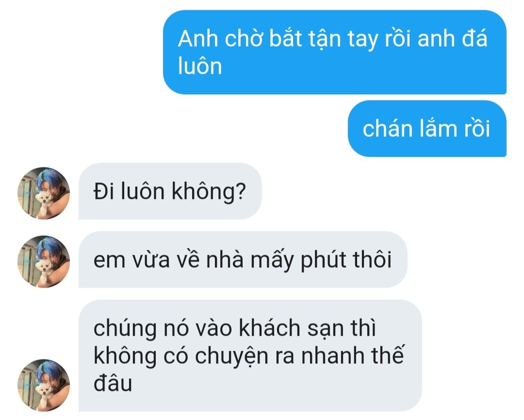Open avatar beside 'Đi luôn không?' message
Screen dimensions: 524x420
pyautogui.click(x=44, y=193)
